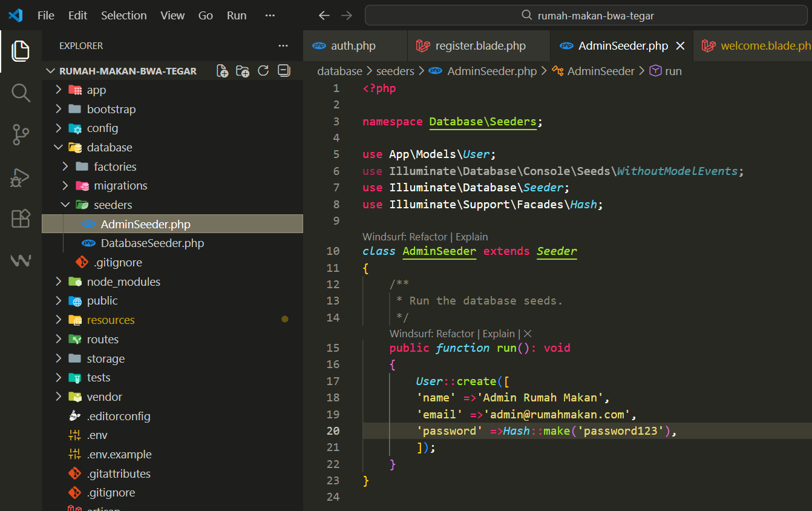Open DatabaseSeeder.php in the file tree

(x=152, y=243)
